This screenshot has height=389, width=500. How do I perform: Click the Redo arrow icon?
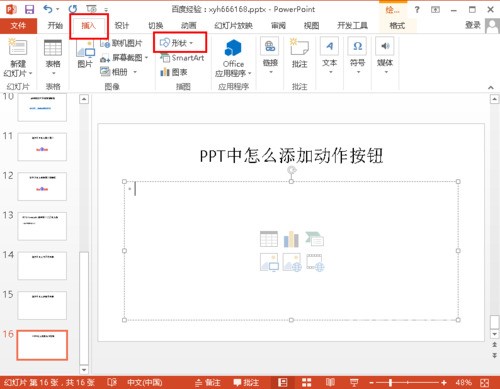(x=72, y=9)
